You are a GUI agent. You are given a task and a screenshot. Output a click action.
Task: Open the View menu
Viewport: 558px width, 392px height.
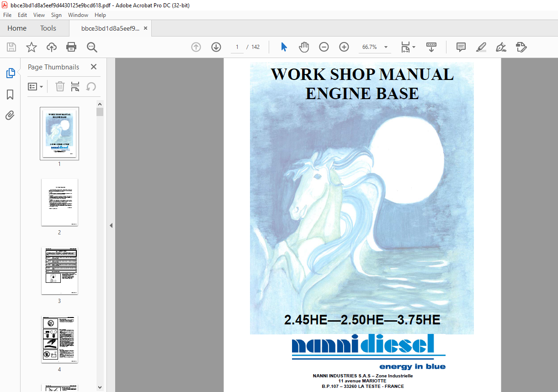point(39,15)
